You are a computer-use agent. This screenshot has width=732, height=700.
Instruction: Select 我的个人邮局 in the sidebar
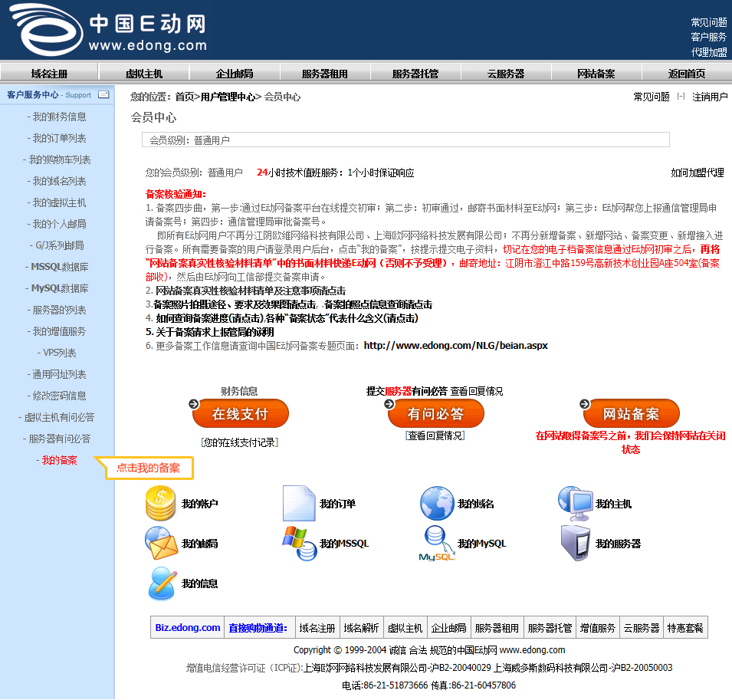[x=59, y=224]
